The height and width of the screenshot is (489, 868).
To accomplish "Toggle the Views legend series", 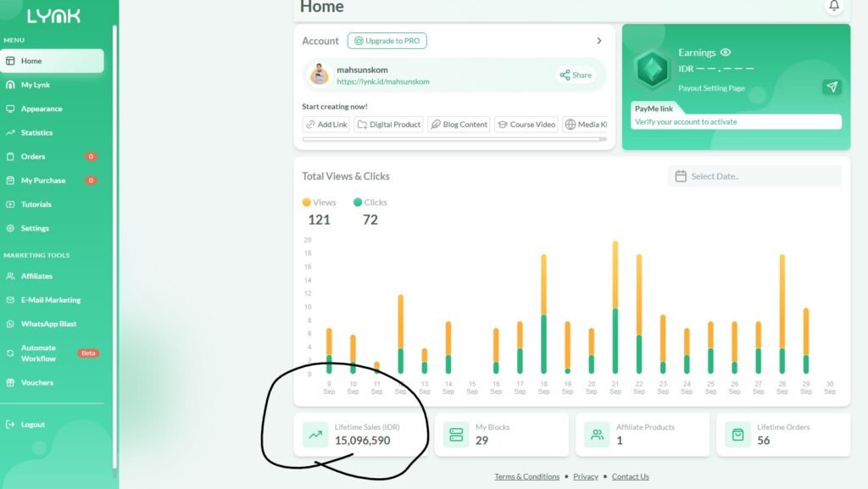I will click(x=320, y=203).
